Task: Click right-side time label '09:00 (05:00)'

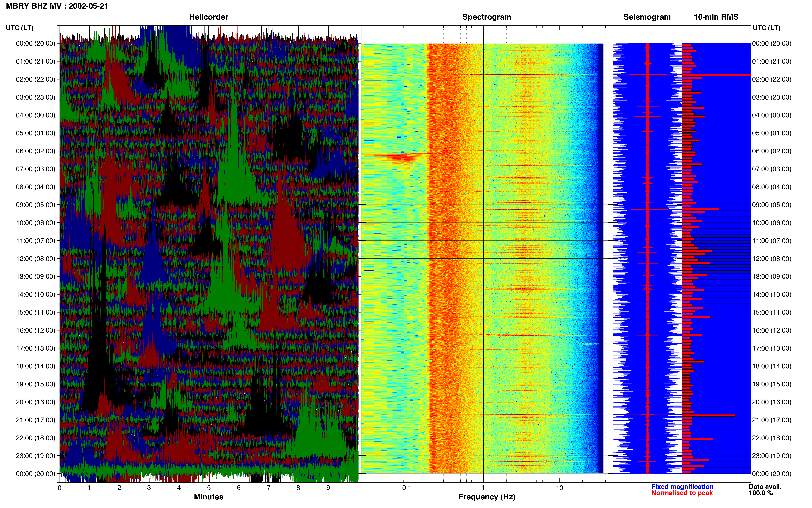Action: coord(772,205)
